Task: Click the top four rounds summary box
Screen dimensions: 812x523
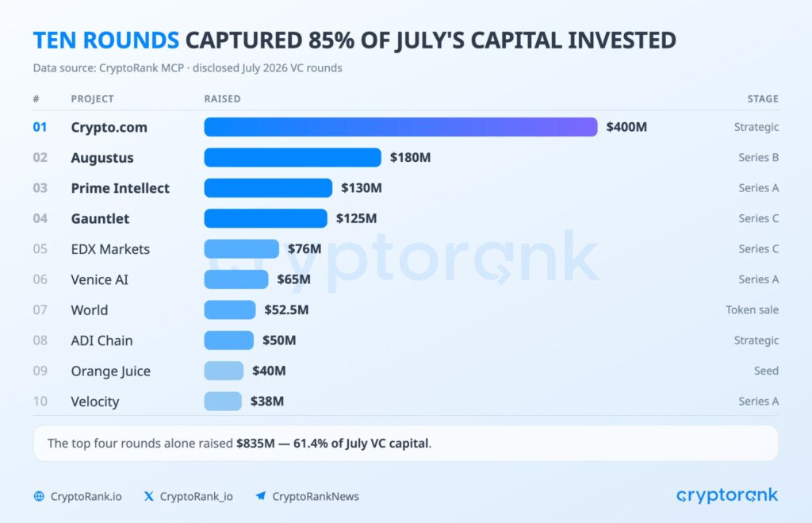Action: tap(406, 443)
